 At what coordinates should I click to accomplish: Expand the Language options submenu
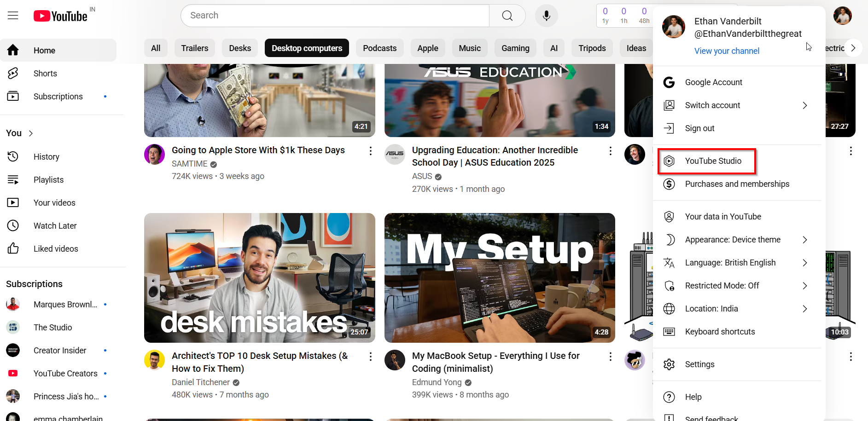point(729,262)
